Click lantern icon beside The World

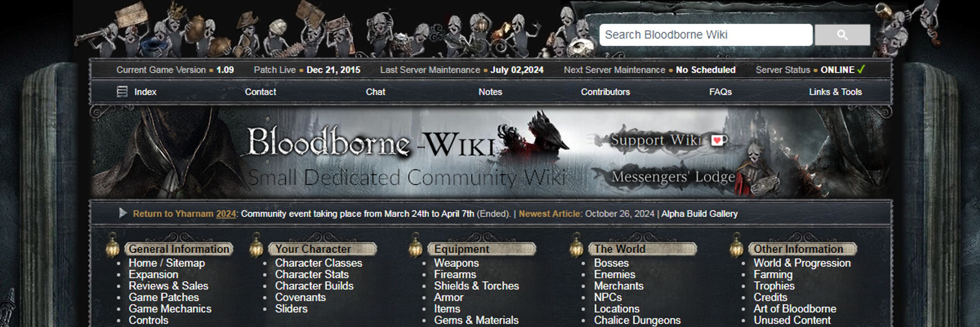[576, 245]
